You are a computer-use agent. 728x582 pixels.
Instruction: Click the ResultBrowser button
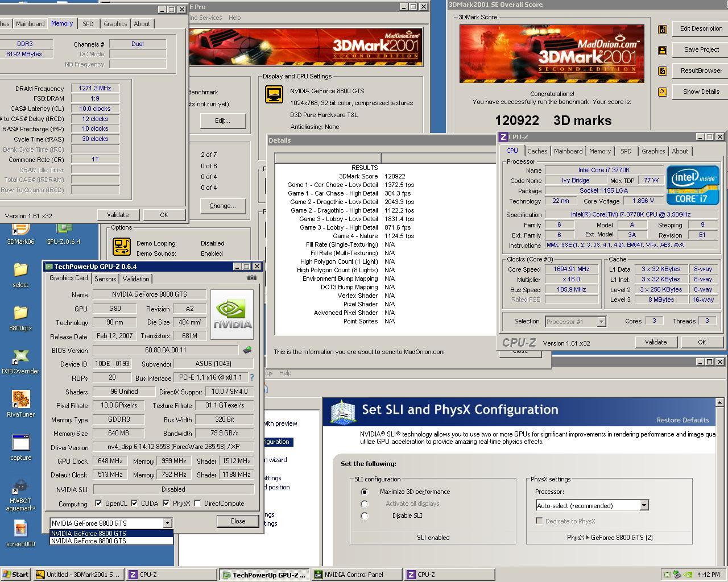[701, 70]
